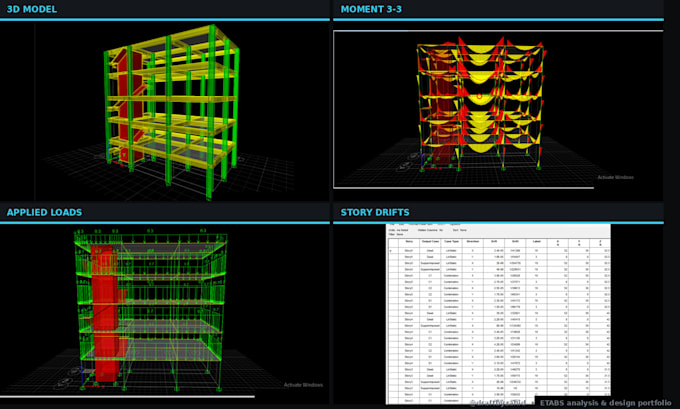Screen dimensions: 680x409
Task: Click the 'Case Type' column header
Action: 451,242
